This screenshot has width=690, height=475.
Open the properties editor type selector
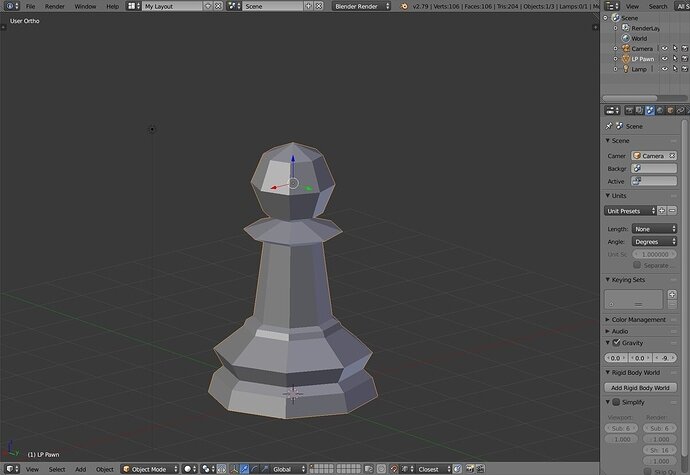[612, 110]
